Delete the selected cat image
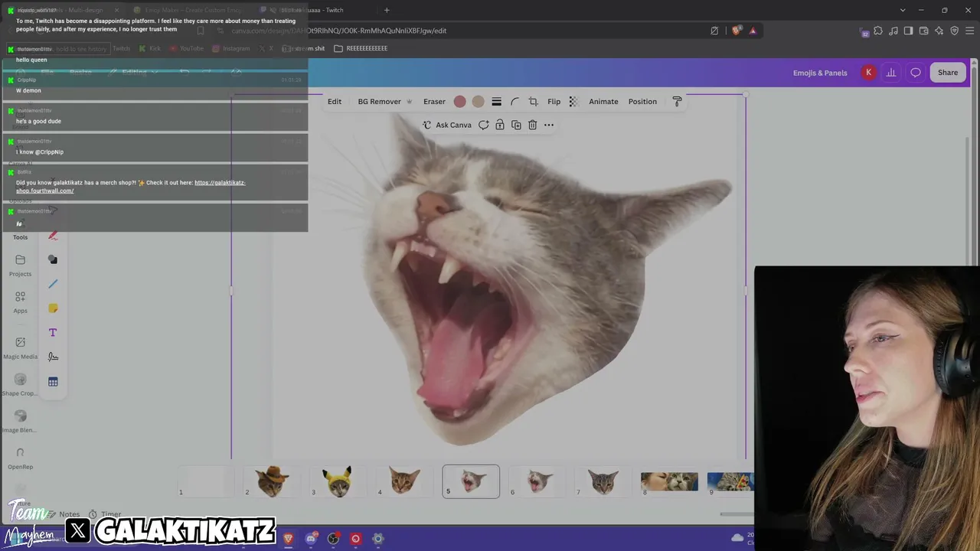 [x=532, y=125]
